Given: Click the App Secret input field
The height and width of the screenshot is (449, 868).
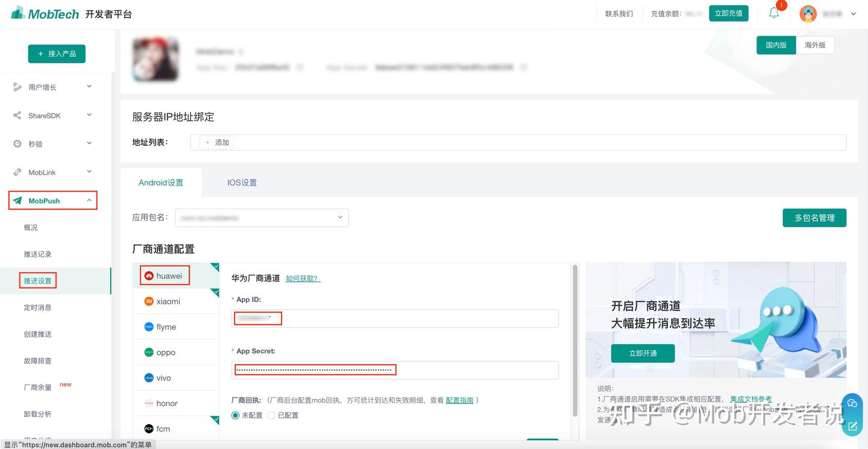Looking at the screenshot, I should 395,370.
